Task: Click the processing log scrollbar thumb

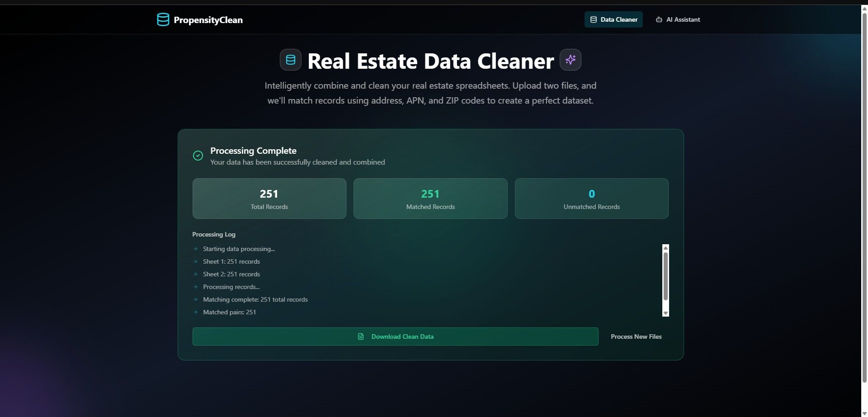Action: pyautogui.click(x=665, y=276)
